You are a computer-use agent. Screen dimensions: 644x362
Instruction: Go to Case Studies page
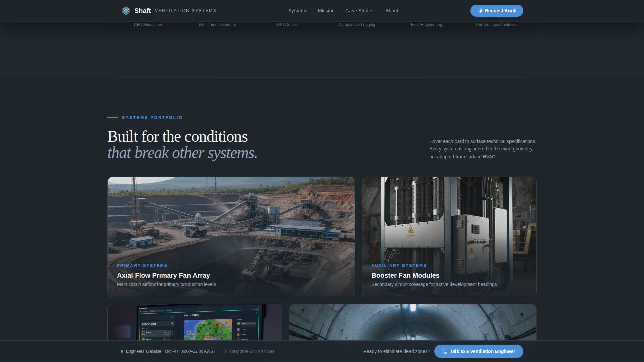point(360,11)
